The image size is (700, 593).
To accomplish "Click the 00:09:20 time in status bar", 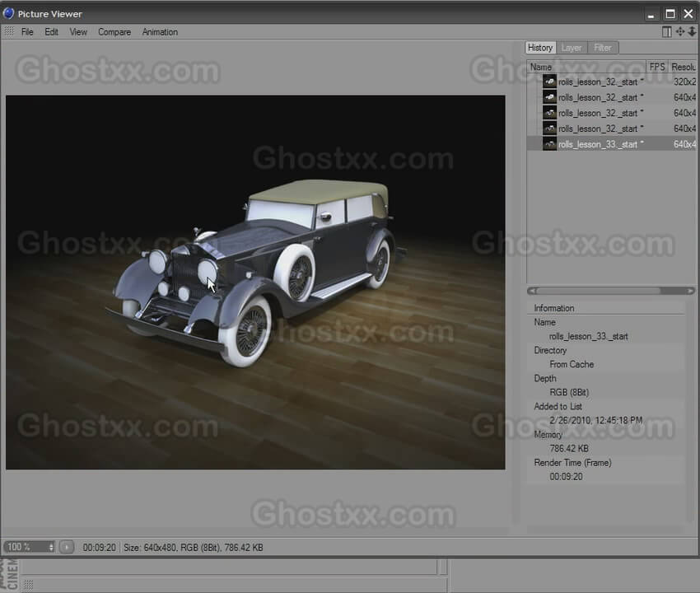I will pyautogui.click(x=99, y=548).
